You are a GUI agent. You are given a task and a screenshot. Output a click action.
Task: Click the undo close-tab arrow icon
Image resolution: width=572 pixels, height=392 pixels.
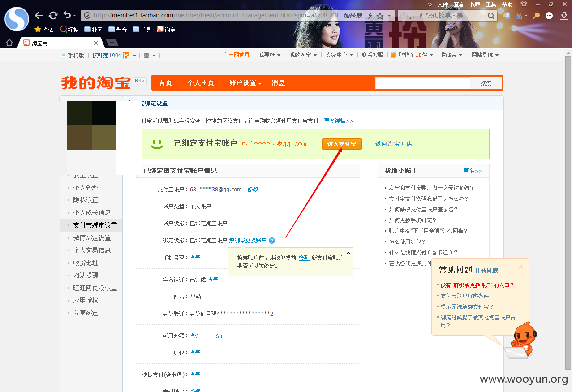(67, 15)
